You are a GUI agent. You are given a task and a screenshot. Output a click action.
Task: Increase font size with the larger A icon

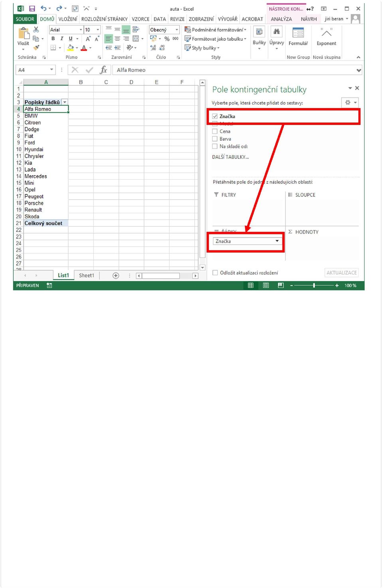point(88,39)
